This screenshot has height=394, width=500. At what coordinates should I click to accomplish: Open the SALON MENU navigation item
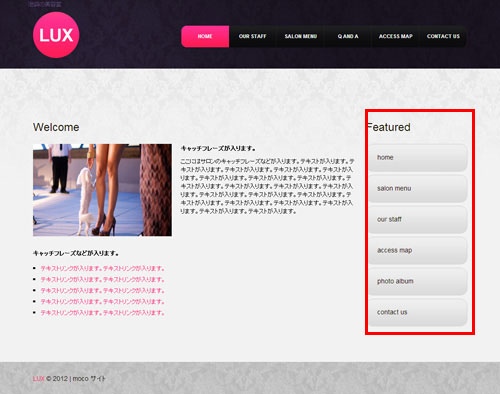pyautogui.click(x=300, y=36)
